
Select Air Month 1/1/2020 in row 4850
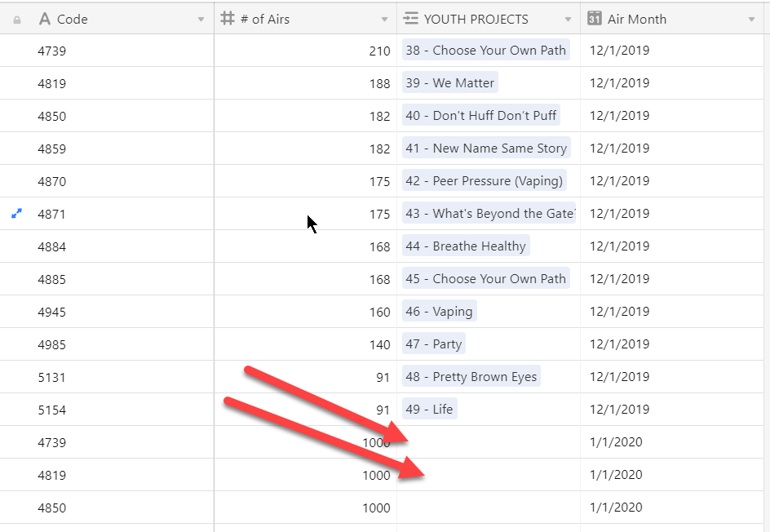click(672, 508)
